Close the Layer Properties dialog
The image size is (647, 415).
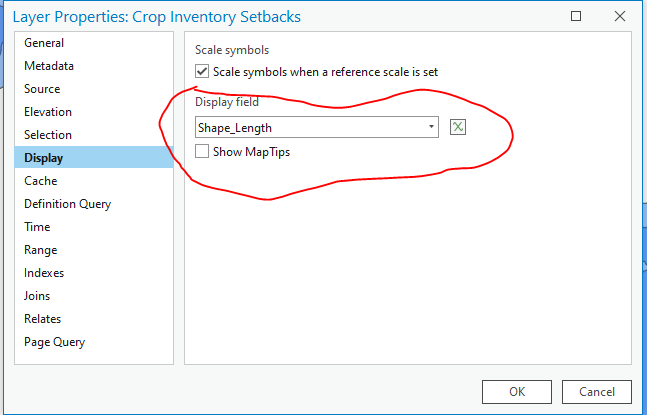[x=621, y=16]
